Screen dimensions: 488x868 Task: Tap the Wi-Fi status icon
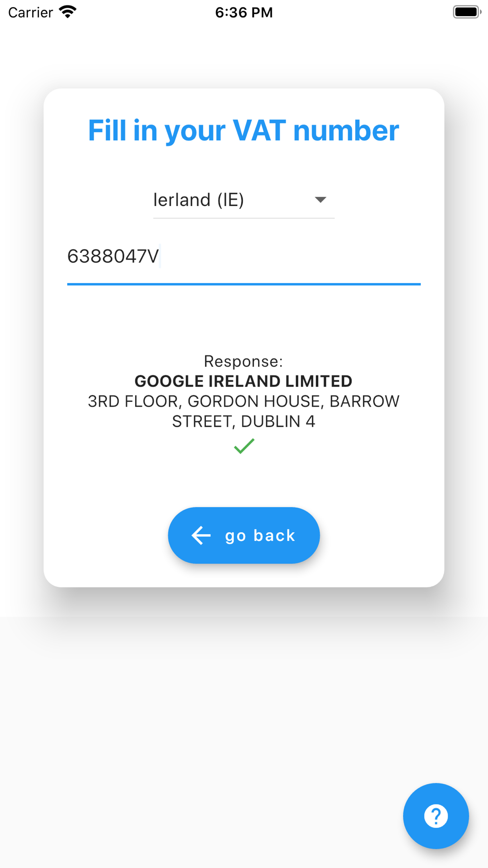pyautogui.click(x=68, y=12)
